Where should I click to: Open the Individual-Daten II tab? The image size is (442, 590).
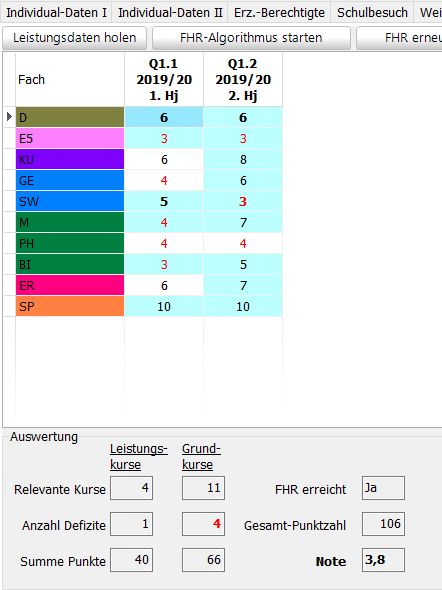[x=170, y=12]
